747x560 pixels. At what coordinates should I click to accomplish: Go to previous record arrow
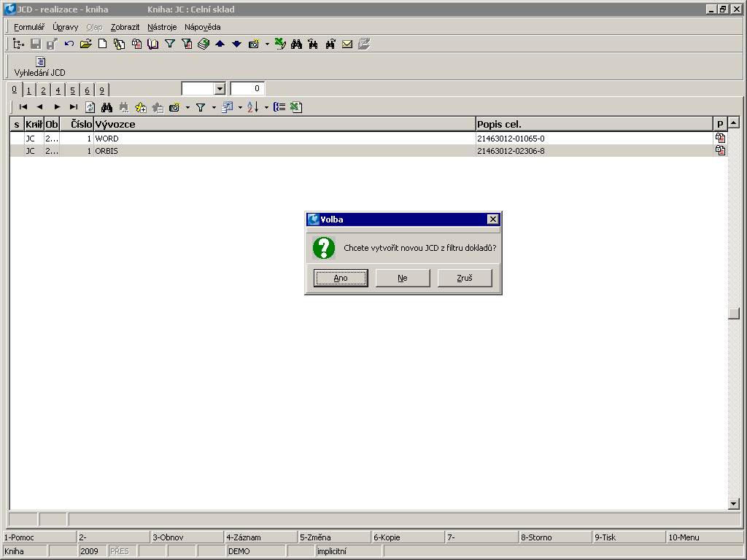pos(39,107)
